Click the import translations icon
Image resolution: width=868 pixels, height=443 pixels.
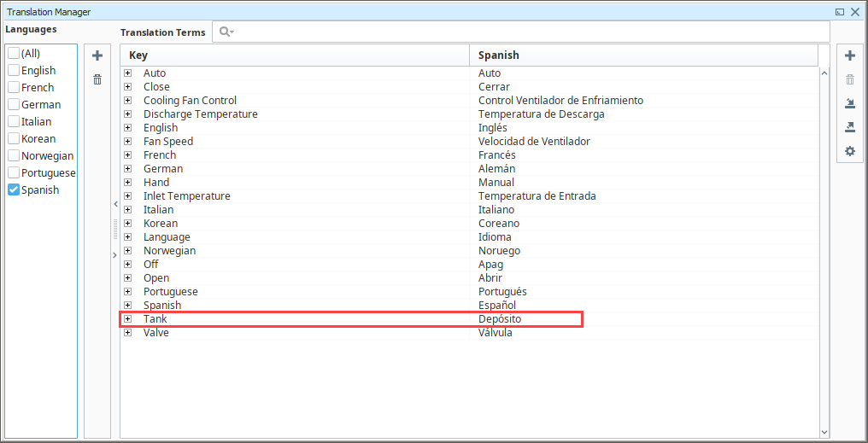coord(850,103)
